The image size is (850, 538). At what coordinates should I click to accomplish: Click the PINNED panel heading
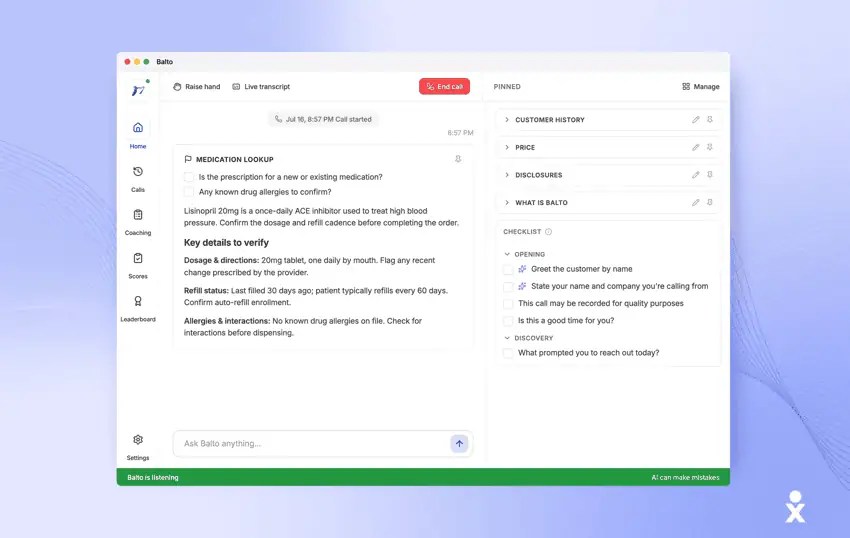click(507, 87)
